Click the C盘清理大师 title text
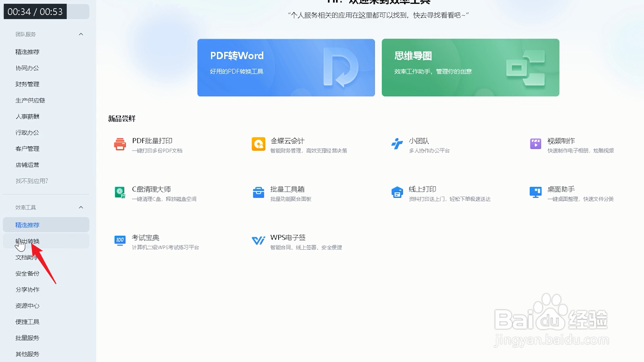 click(151, 189)
